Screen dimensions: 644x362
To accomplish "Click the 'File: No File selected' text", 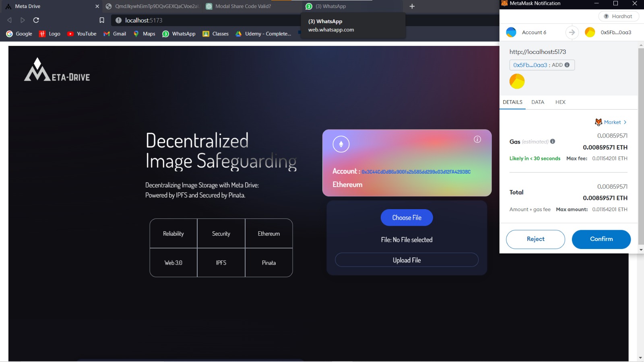I will click(407, 240).
